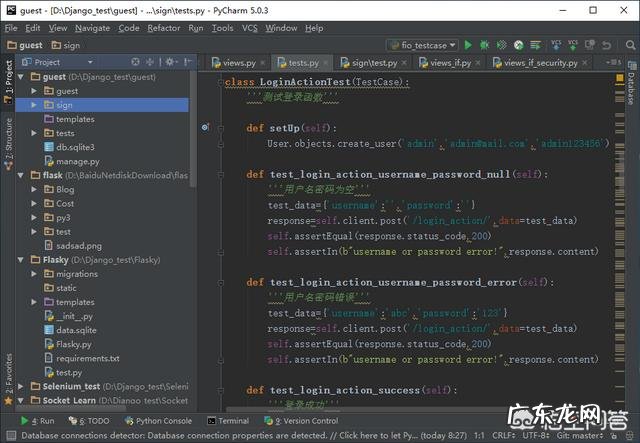Screen dimensions: 640x443
Task: Revert changes with the undo arrow icon
Action: click(x=607, y=45)
